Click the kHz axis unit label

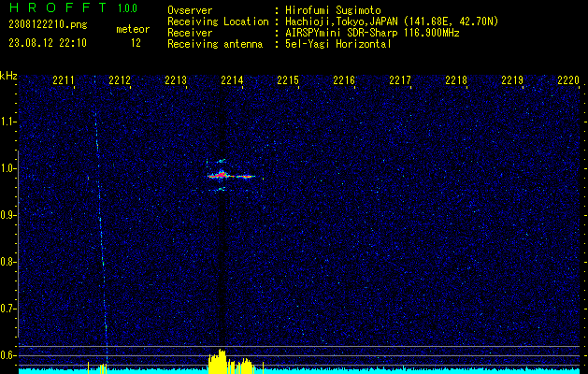8,76
